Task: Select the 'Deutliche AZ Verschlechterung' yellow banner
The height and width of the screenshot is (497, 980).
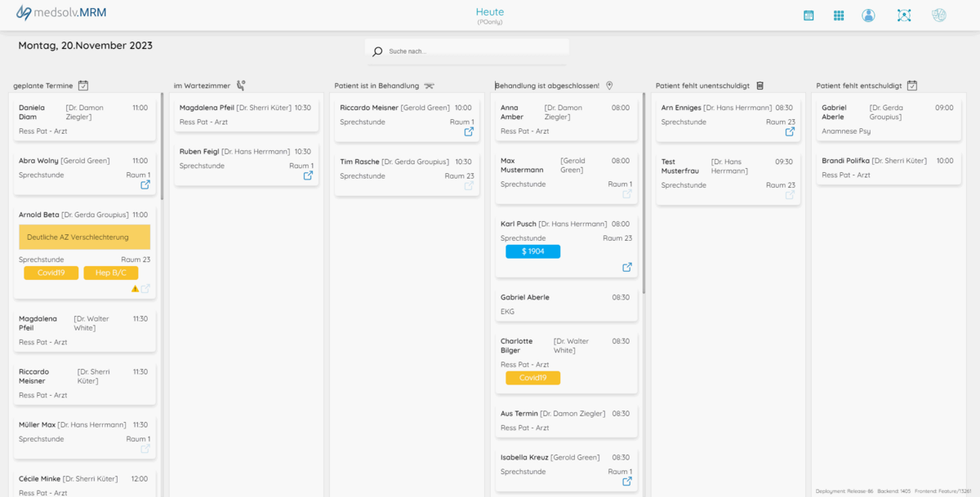Action: tap(84, 237)
